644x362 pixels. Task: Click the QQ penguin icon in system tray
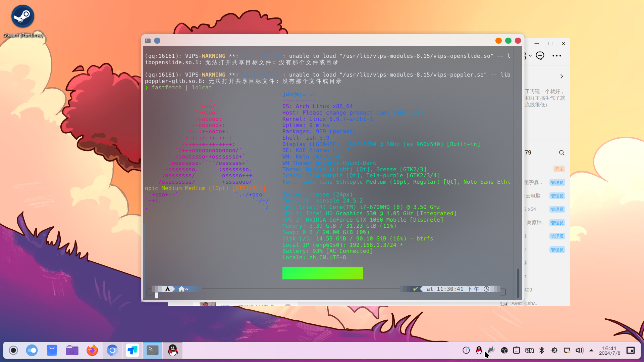point(479,350)
